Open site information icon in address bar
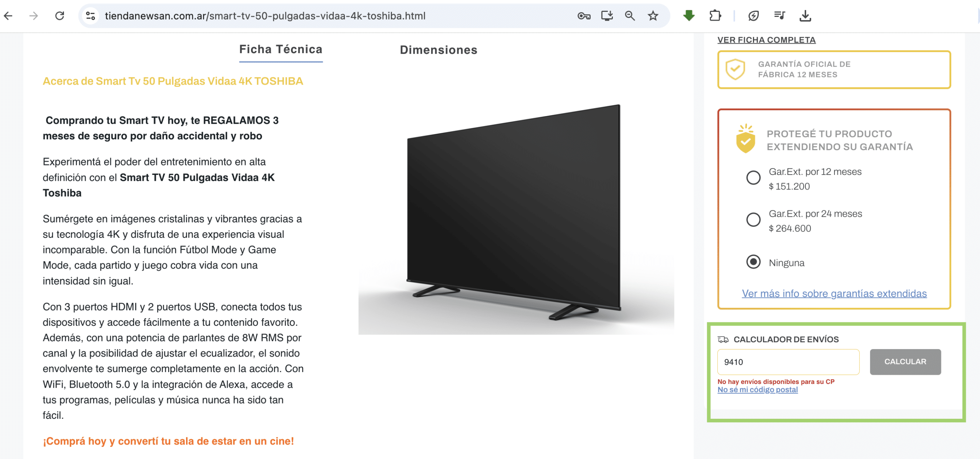980x459 pixels. pyautogui.click(x=91, y=16)
